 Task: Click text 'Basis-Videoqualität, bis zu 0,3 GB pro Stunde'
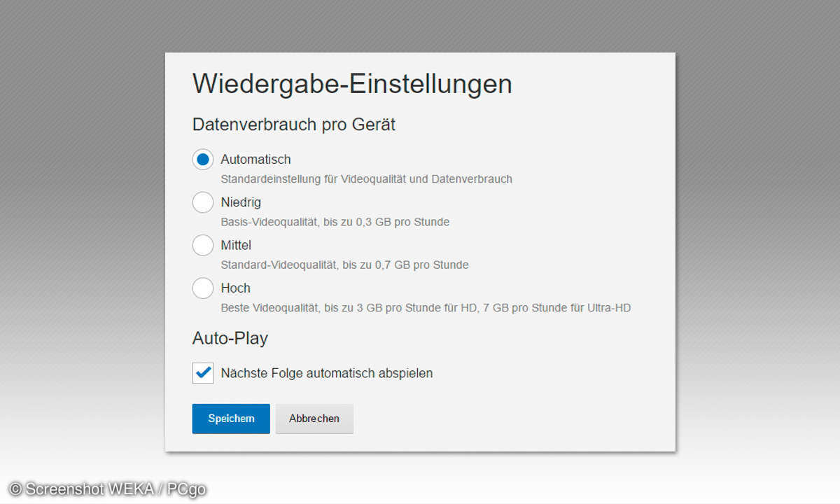335,222
